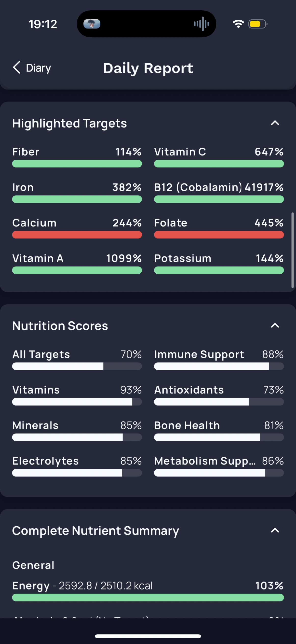This screenshot has width=296, height=644.
Task: Open the Metabolism Support score
Action: pyautogui.click(x=219, y=466)
